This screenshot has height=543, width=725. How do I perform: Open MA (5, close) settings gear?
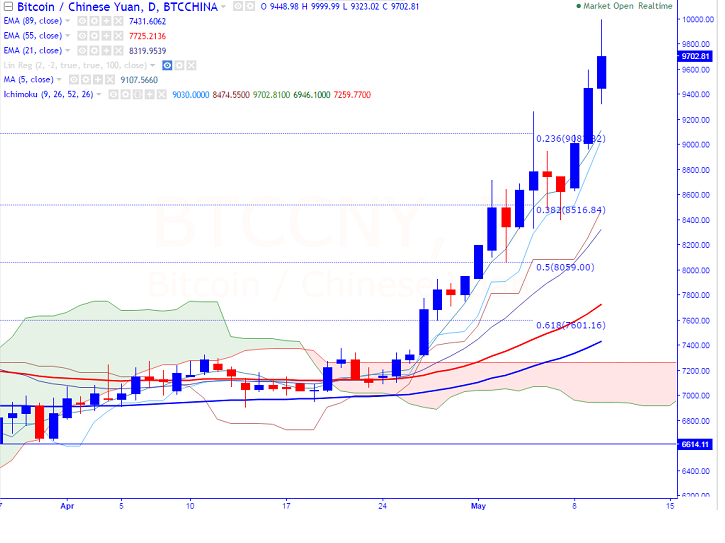click(86, 80)
